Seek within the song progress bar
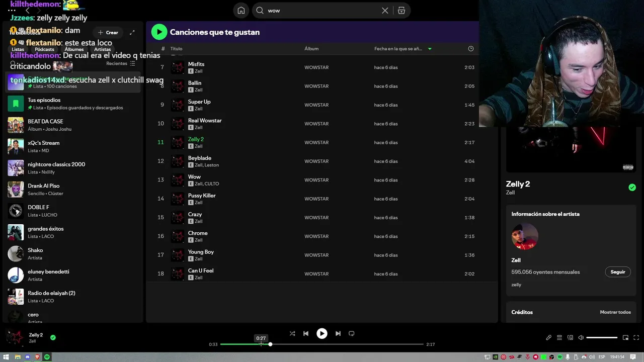Viewport: 644px width, 362px height. 322,344
